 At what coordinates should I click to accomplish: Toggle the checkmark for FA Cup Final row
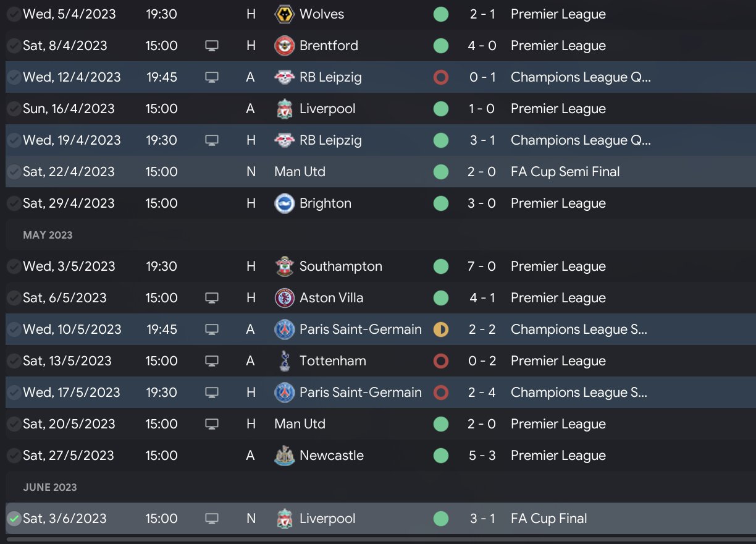14,519
